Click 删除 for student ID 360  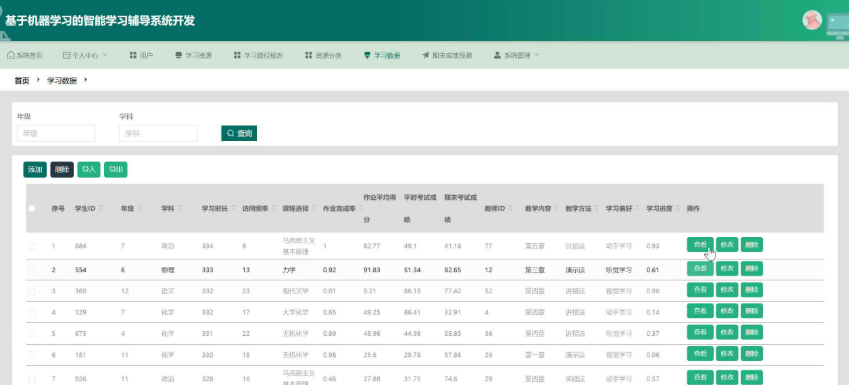click(752, 290)
